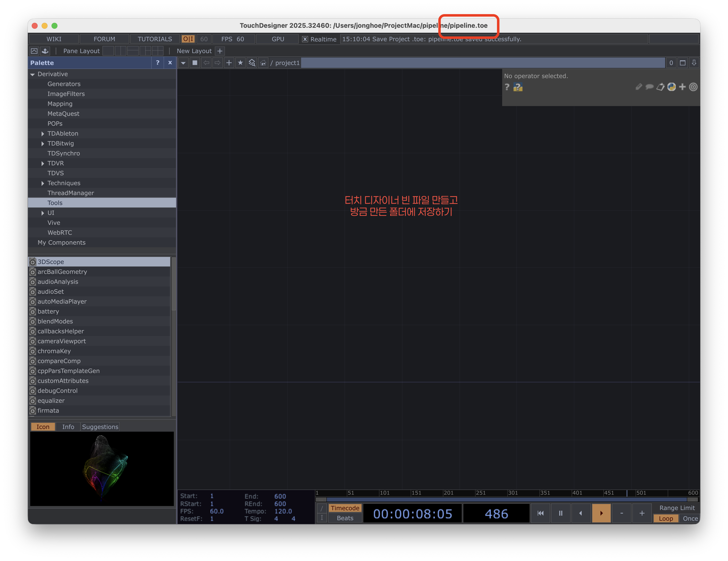Open the TUTORIALS menu button
The width and height of the screenshot is (728, 561).
155,39
